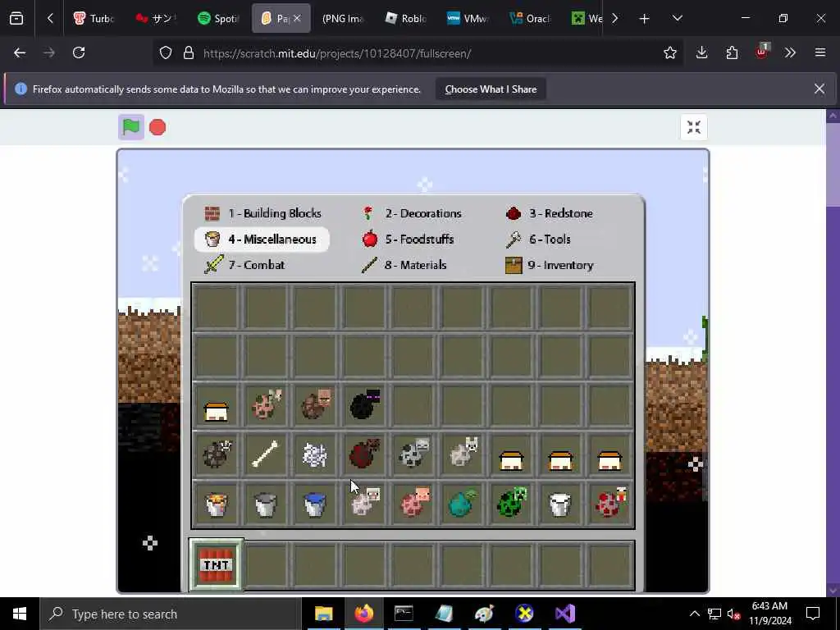The width and height of the screenshot is (840, 630).
Task: Open the 8 - Materials category
Action: (x=404, y=265)
